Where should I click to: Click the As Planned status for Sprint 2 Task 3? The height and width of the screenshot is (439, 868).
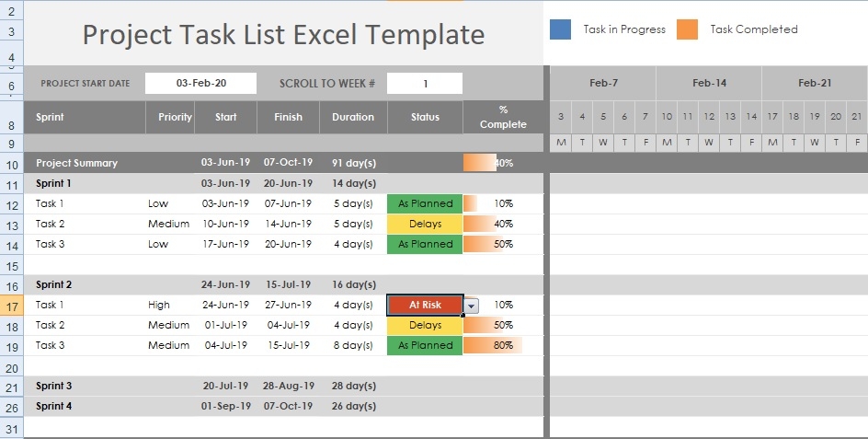click(x=425, y=346)
